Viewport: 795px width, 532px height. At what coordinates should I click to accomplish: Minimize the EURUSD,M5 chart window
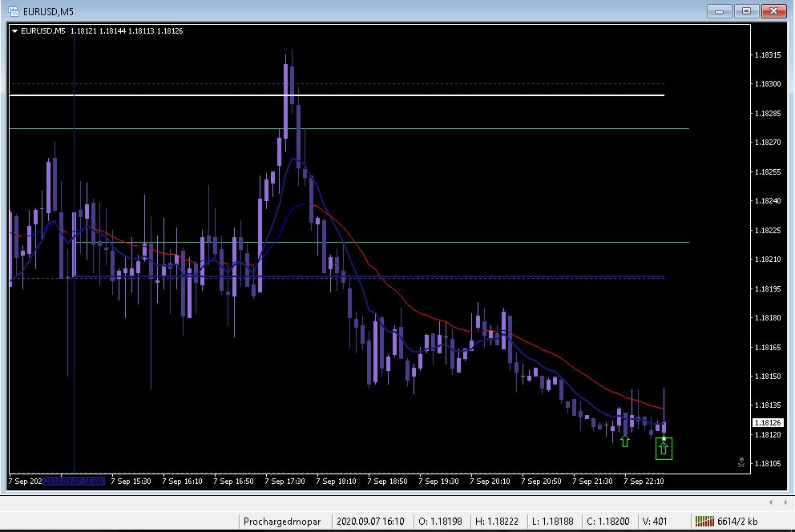tap(720, 11)
